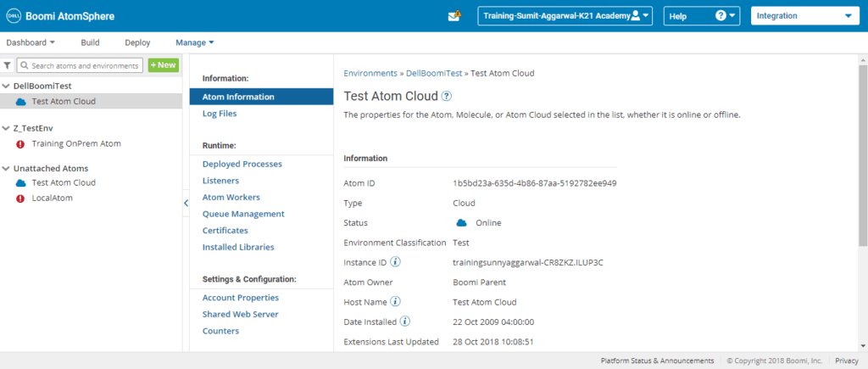Click the help icon next to Test Atom Cloud heading
Image resolution: width=868 pixels, height=369 pixels.
pyautogui.click(x=446, y=96)
